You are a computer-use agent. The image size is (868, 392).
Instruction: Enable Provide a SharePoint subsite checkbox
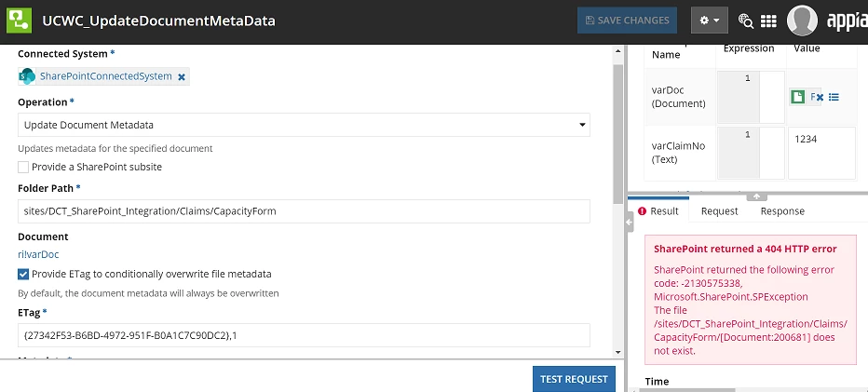(x=23, y=167)
